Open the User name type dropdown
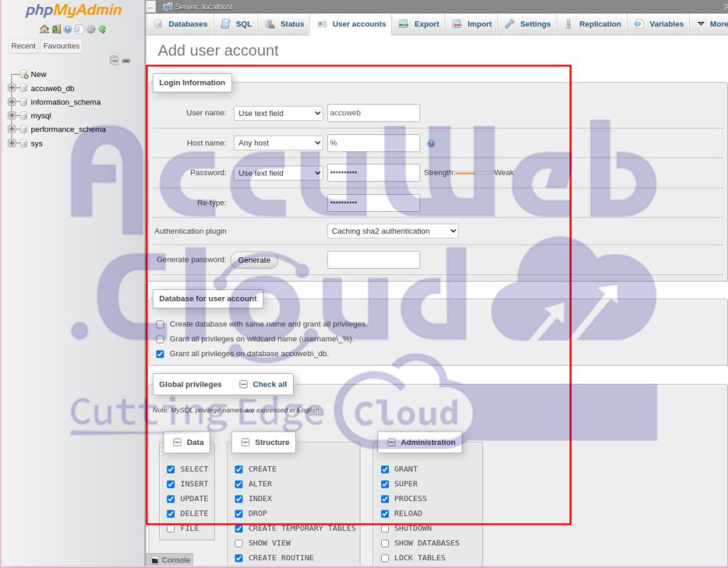This screenshot has height=568, width=728. (x=278, y=113)
